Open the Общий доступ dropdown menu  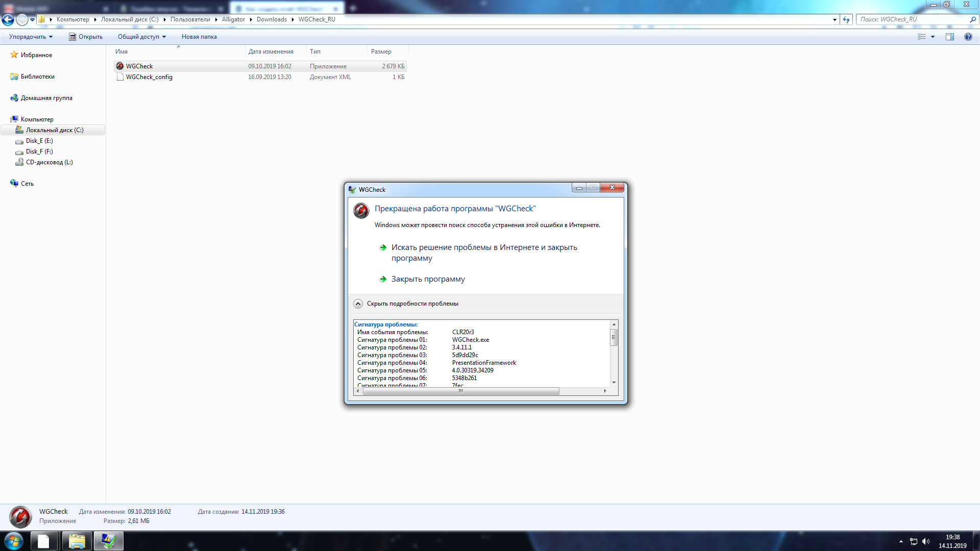click(x=142, y=37)
